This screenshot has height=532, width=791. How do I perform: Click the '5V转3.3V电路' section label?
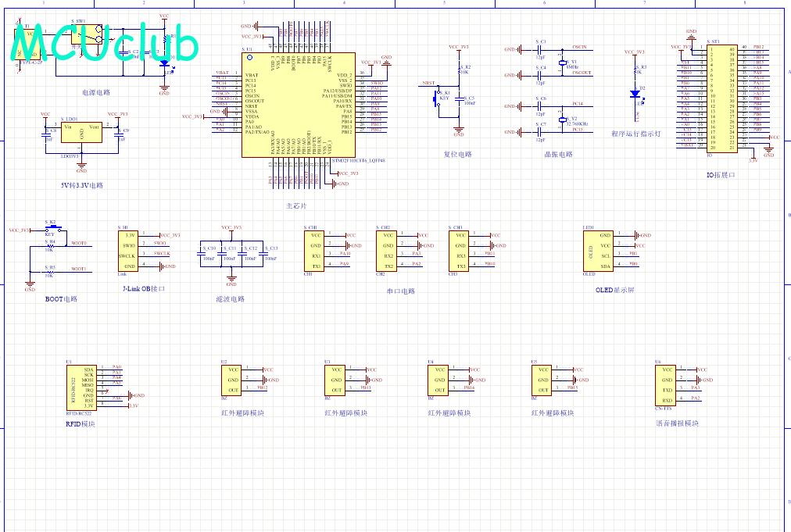click(x=82, y=185)
